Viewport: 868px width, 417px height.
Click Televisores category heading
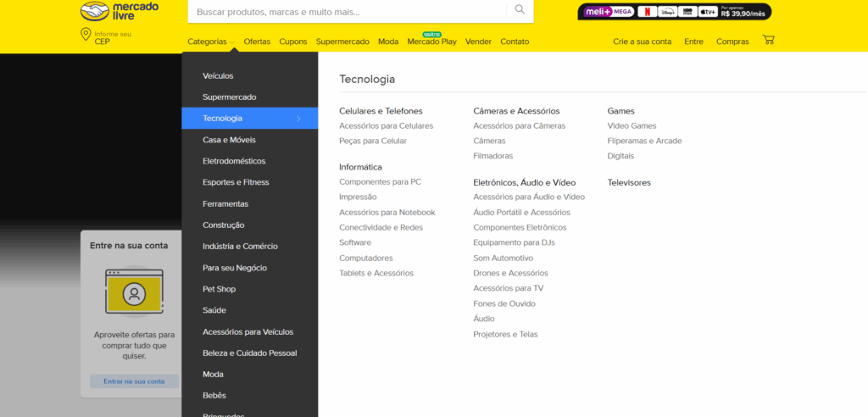(x=629, y=182)
